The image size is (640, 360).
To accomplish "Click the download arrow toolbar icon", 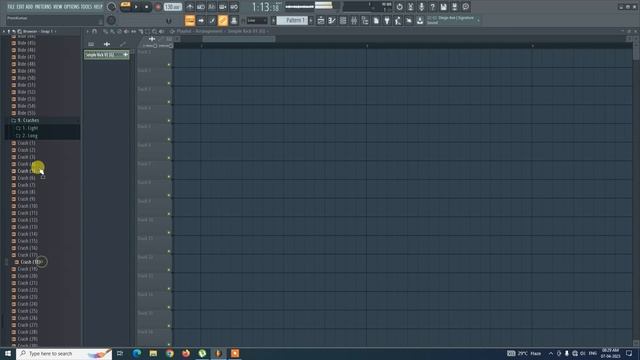I will coord(420,20).
